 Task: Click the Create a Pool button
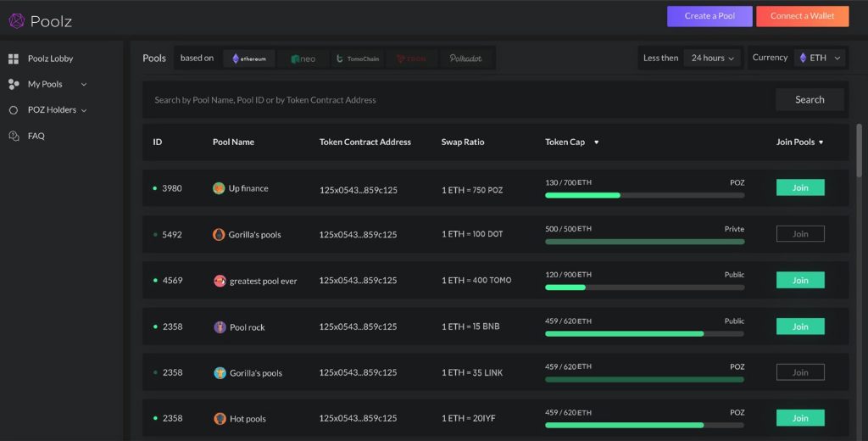click(x=709, y=16)
